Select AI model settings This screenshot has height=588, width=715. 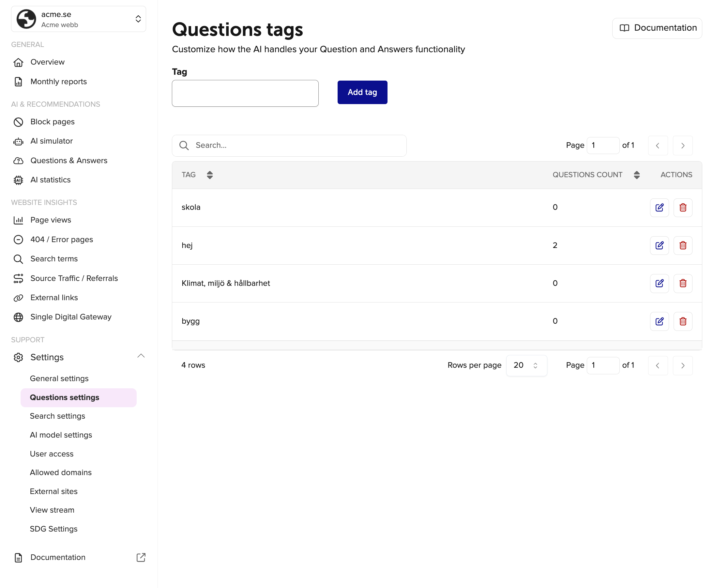point(61,435)
